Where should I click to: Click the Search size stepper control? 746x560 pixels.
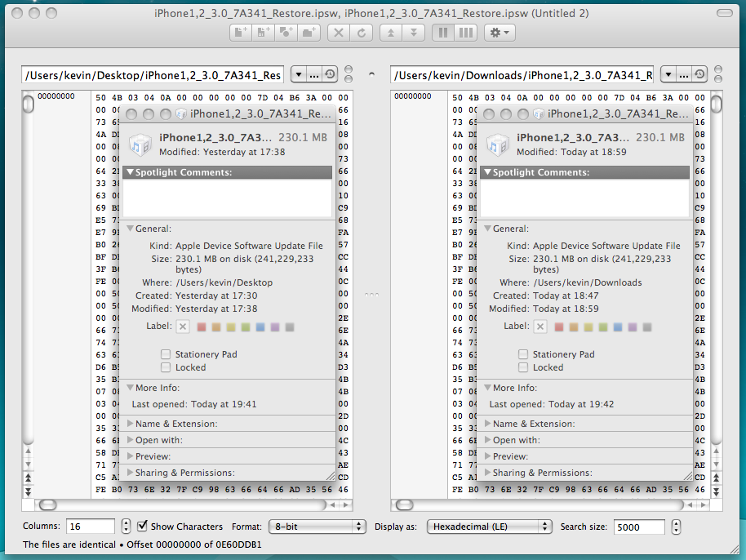click(676, 527)
